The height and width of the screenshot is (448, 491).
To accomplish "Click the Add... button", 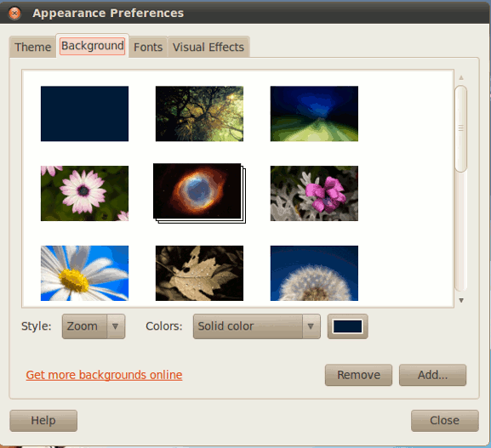I will pyautogui.click(x=432, y=375).
